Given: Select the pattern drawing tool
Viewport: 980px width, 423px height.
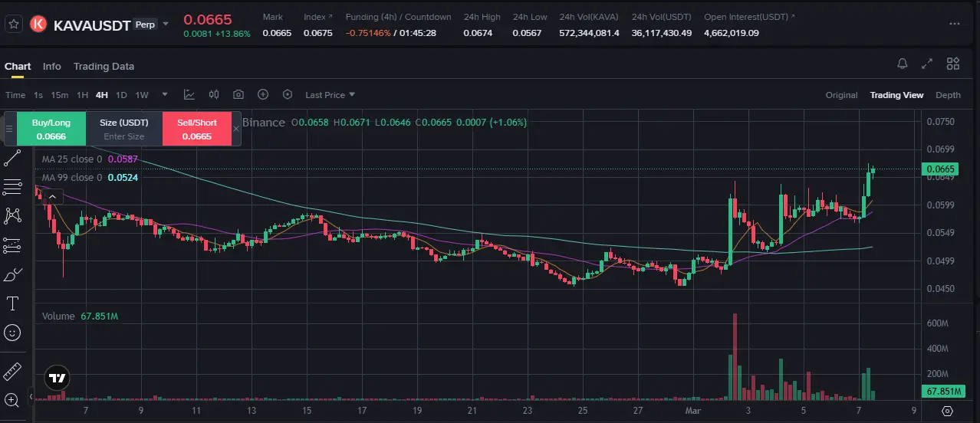Looking at the screenshot, I should pos(12,216).
